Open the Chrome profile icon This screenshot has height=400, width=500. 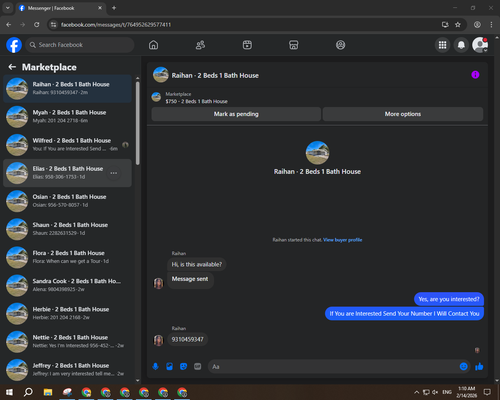(477, 25)
